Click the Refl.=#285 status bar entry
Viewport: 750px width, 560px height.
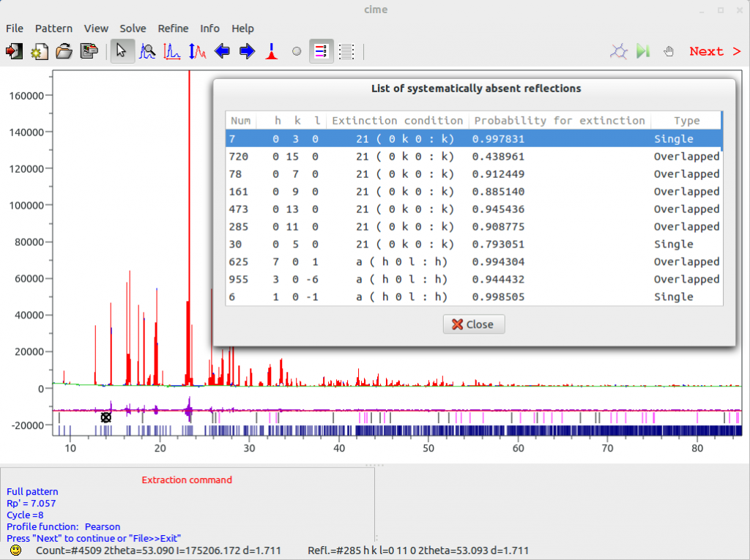pos(418,550)
